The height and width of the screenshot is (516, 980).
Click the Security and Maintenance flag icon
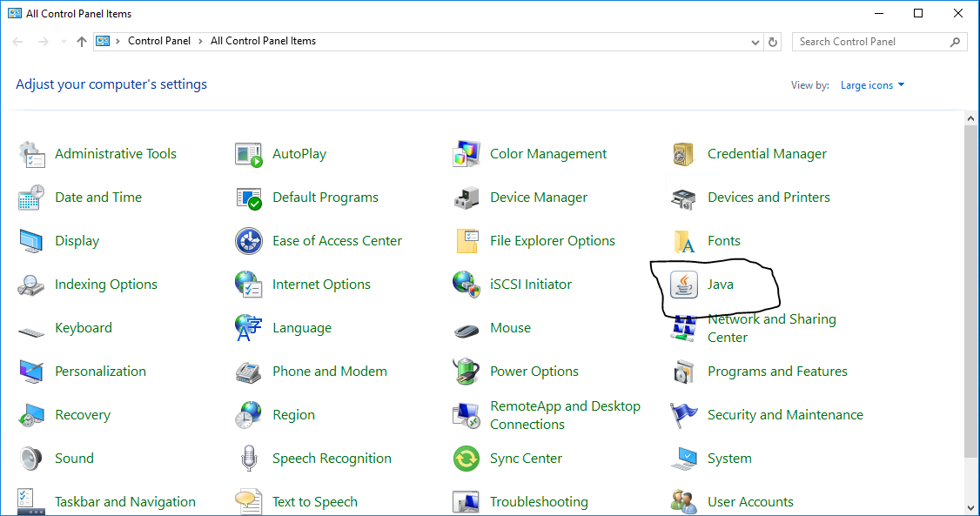coord(684,415)
